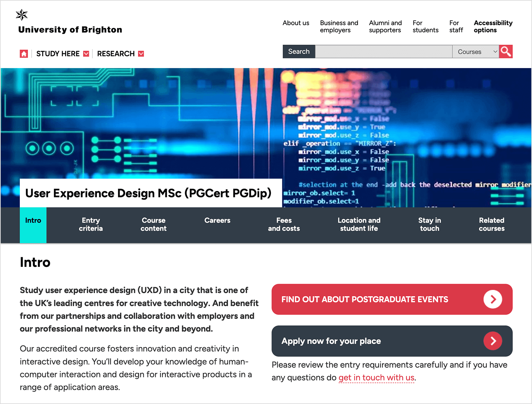This screenshot has width=532, height=404.
Task: Click the University of Brighton wordmark
Action: click(70, 30)
